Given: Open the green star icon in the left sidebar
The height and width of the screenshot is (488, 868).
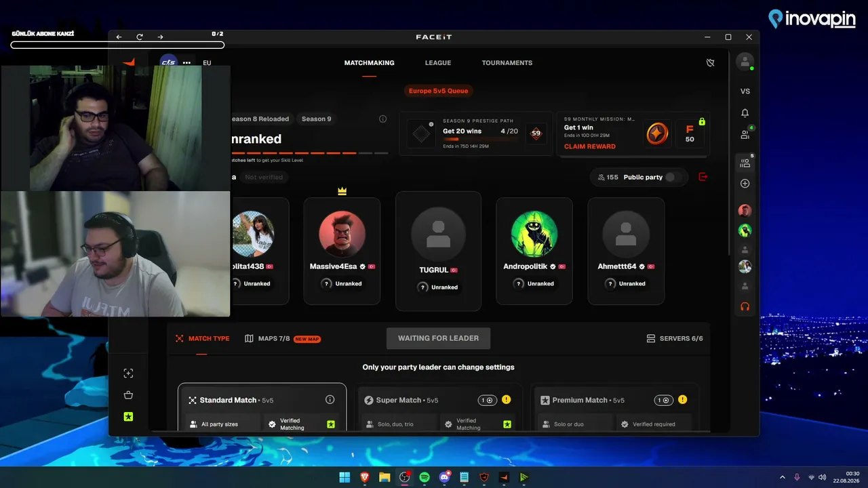Looking at the screenshot, I should pos(128,417).
